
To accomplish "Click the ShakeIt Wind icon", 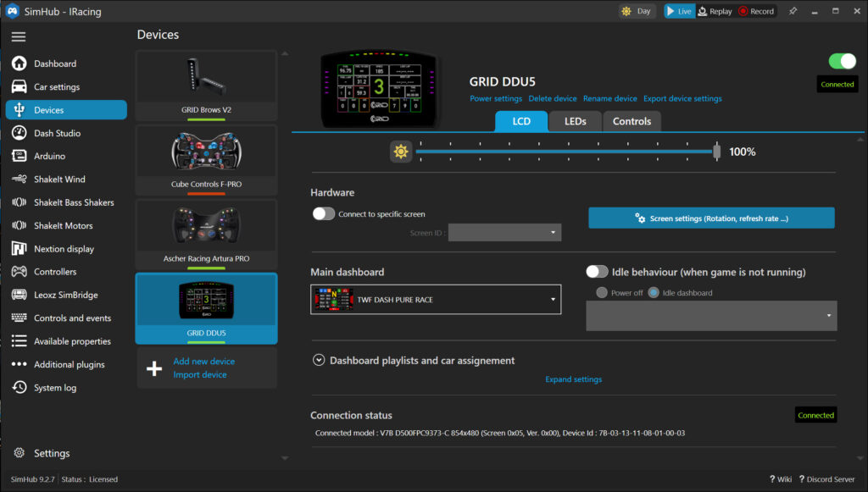I will pyautogui.click(x=19, y=180).
